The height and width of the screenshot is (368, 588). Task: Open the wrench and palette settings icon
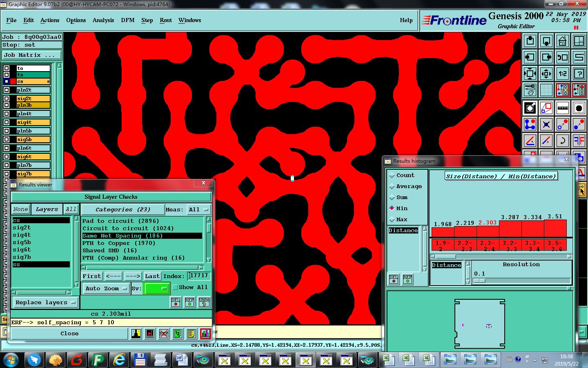[x=530, y=90]
